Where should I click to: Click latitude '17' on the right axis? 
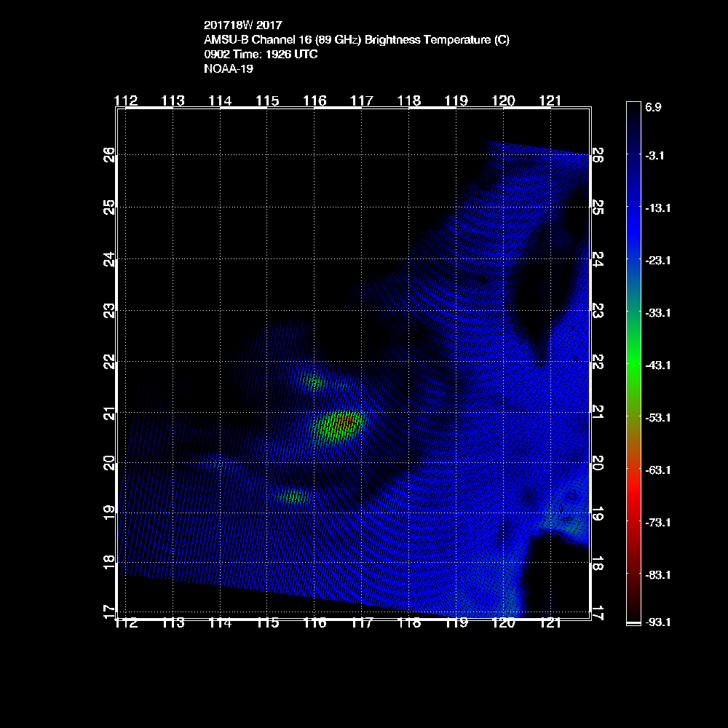(598, 613)
